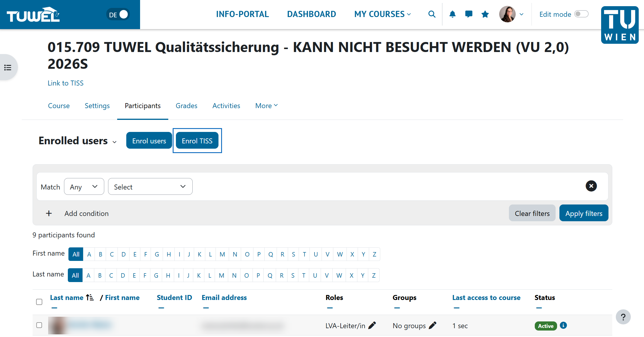Toggle Edit mode switch

(581, 14)
